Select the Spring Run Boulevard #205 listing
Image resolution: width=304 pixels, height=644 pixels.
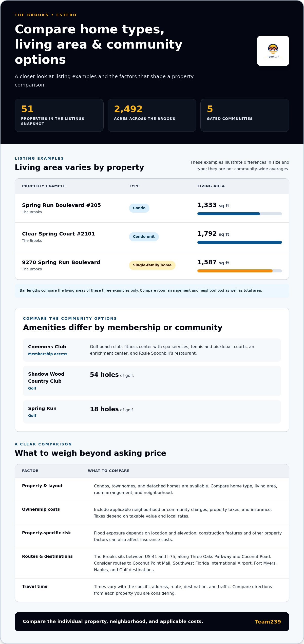coord(152,208)
